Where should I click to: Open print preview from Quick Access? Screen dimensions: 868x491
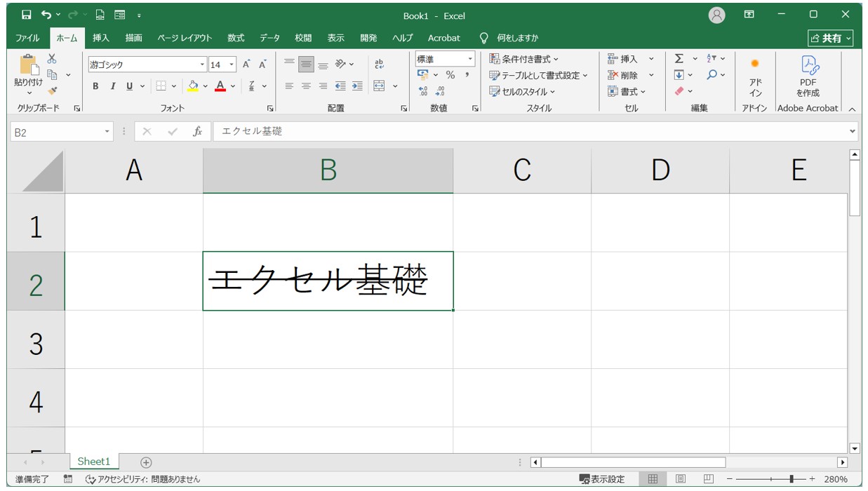click(100, 15)
